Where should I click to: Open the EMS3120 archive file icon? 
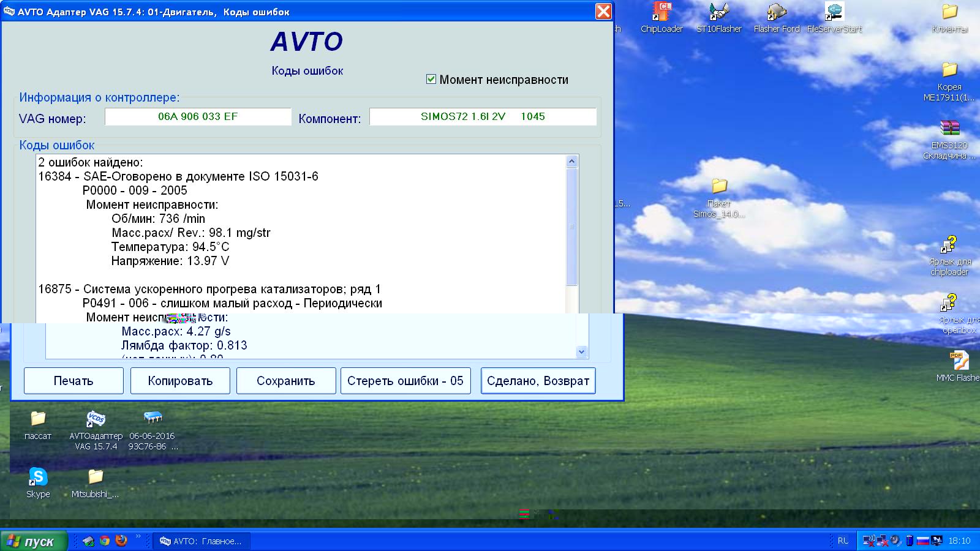pyautogui.click(x=949, y=129)
